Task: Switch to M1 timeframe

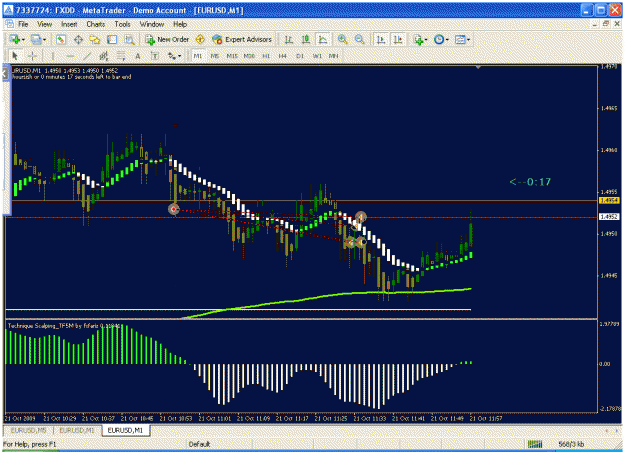Action: (x=198, y=56)
